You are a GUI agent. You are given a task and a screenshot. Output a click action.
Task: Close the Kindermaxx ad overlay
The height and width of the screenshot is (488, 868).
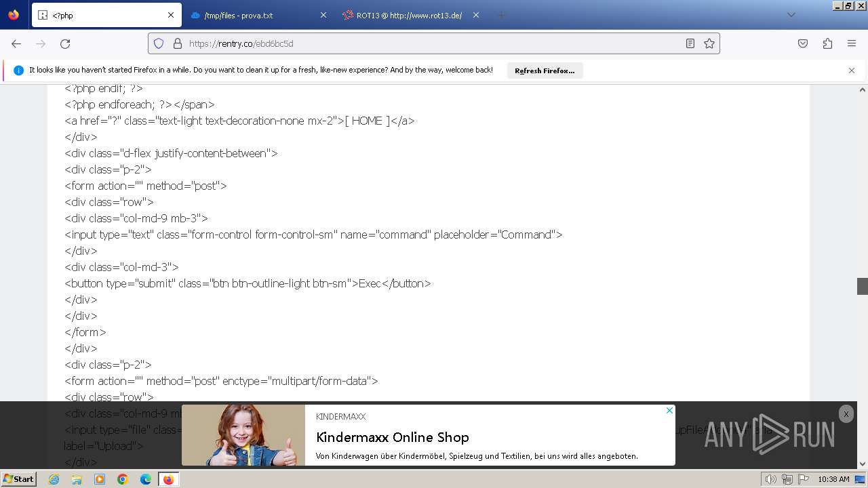pos(846,414)
